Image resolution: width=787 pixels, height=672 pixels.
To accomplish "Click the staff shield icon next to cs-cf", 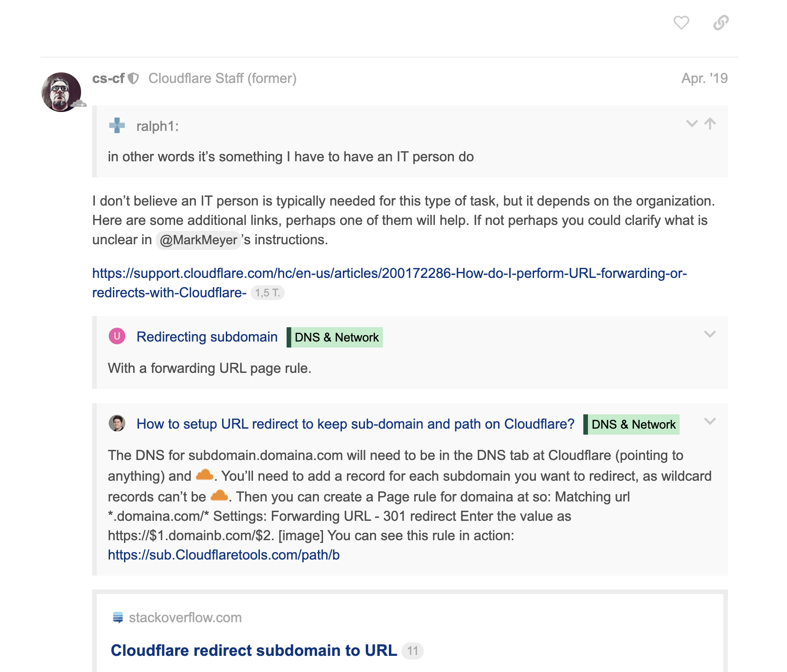I will (133, 79).
